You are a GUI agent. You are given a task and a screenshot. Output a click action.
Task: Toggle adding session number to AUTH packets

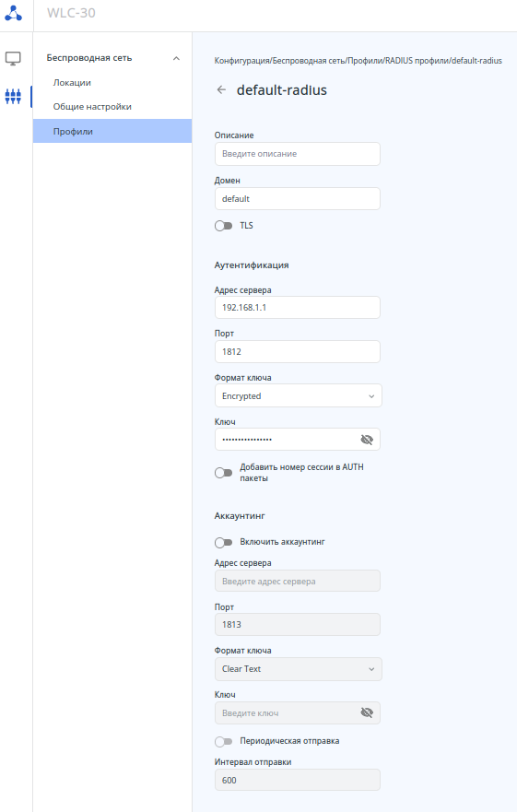[x=223, y=473]
